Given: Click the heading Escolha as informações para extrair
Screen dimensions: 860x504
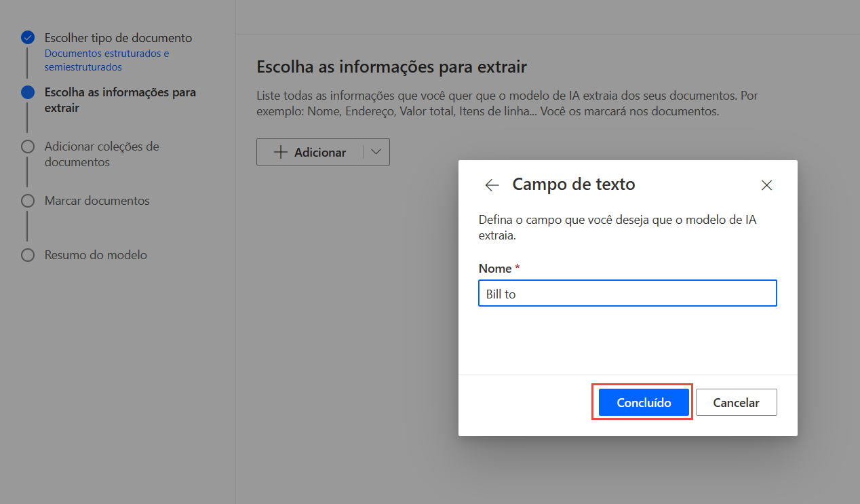Looking at the screenshot, I should [x=392, y=66].
